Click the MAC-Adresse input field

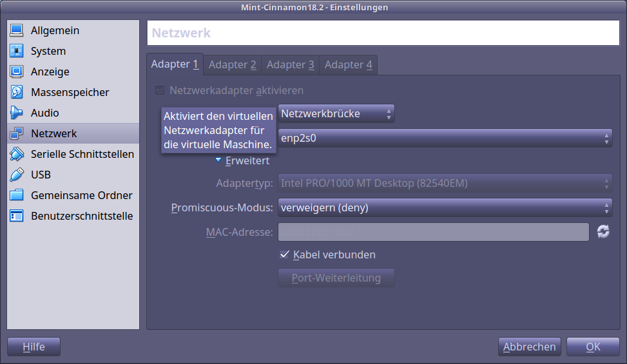tap(434, 232)
